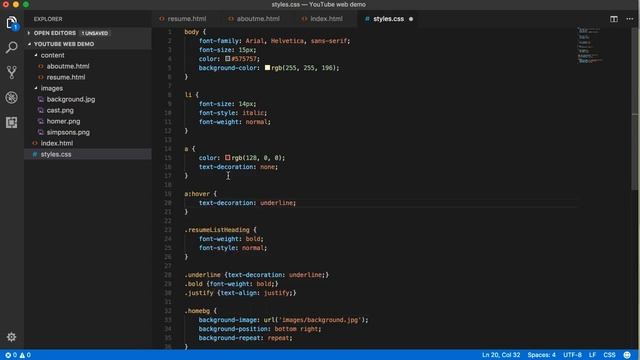Open resume.html from the explorer tree
The height and width of the screenshot is (360, 640).
(x=66, y=77)
